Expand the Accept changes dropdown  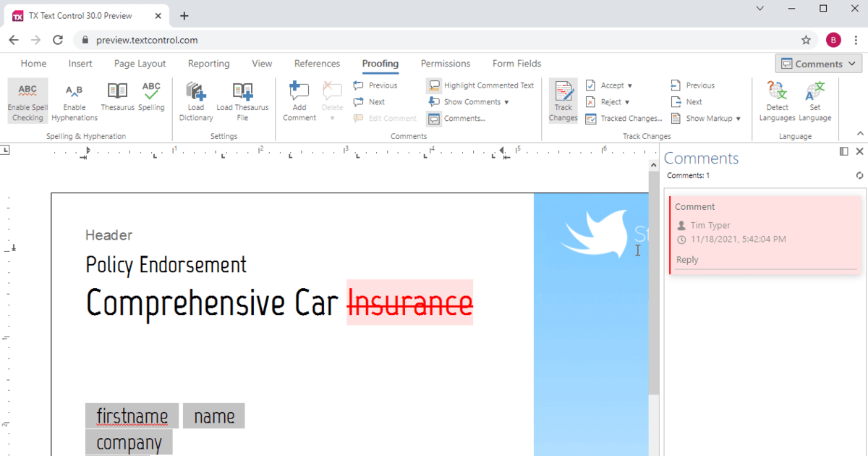[x=609, y=85]
